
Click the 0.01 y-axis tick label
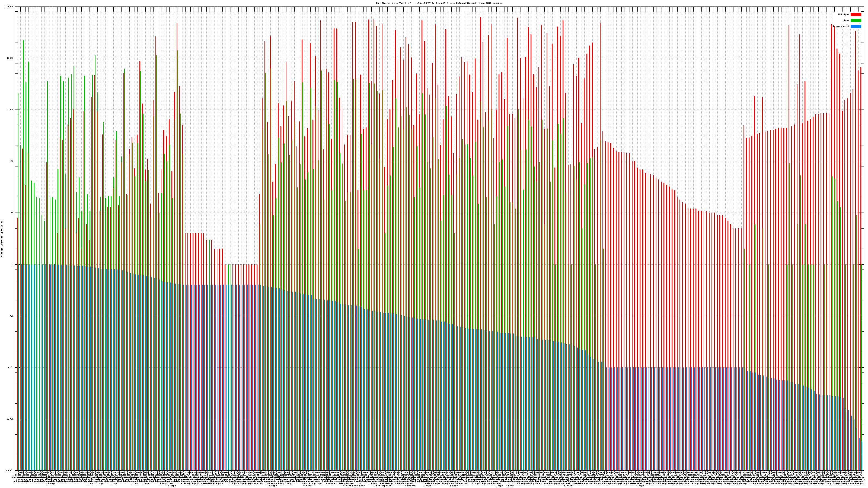coord(11,367)
